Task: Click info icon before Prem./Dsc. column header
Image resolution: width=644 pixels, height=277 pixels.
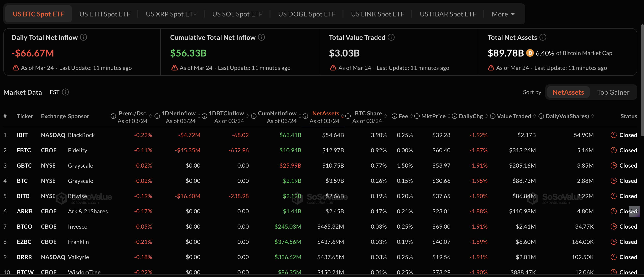Action: (x=113, y=116)
